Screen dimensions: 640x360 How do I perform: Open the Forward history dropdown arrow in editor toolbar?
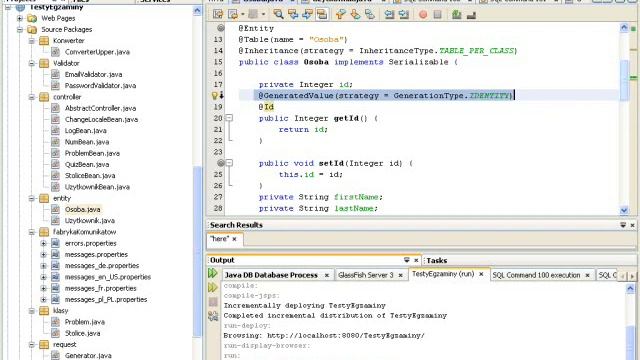coord(263,15)
